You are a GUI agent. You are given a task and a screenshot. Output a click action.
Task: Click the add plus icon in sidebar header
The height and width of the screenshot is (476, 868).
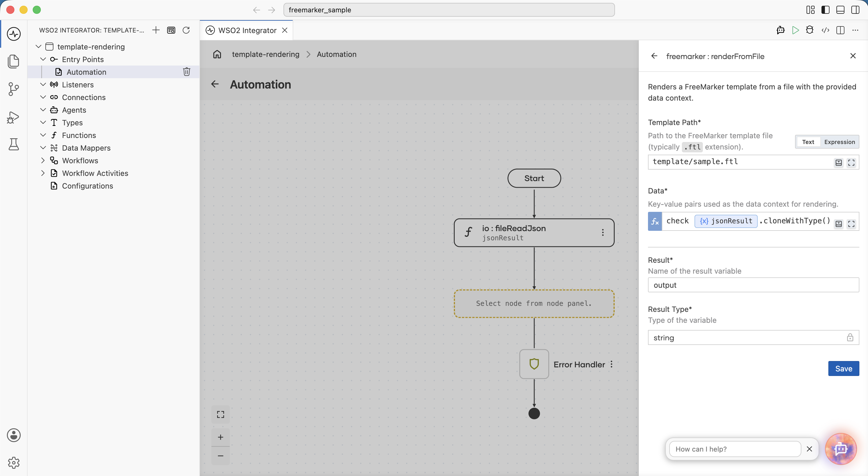pos(156,30)
